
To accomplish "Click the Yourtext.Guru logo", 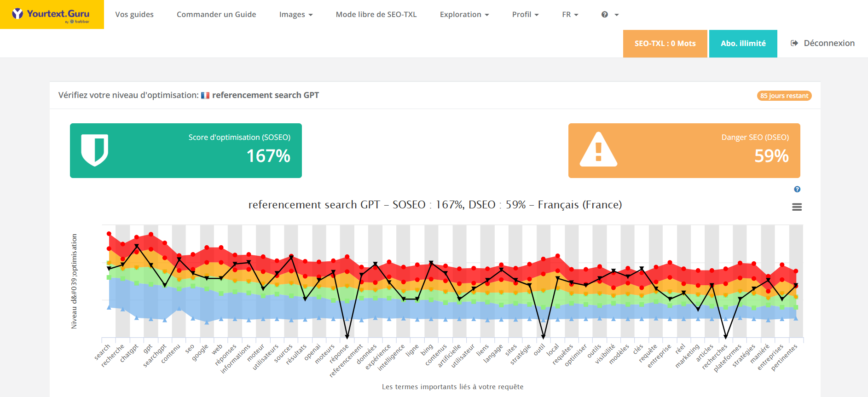I will (52, 15).
